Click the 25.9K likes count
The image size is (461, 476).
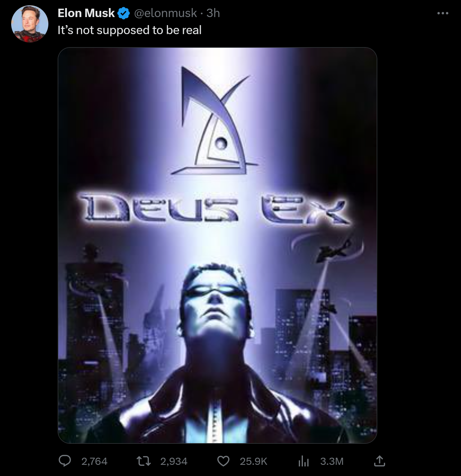coord(253,461)
